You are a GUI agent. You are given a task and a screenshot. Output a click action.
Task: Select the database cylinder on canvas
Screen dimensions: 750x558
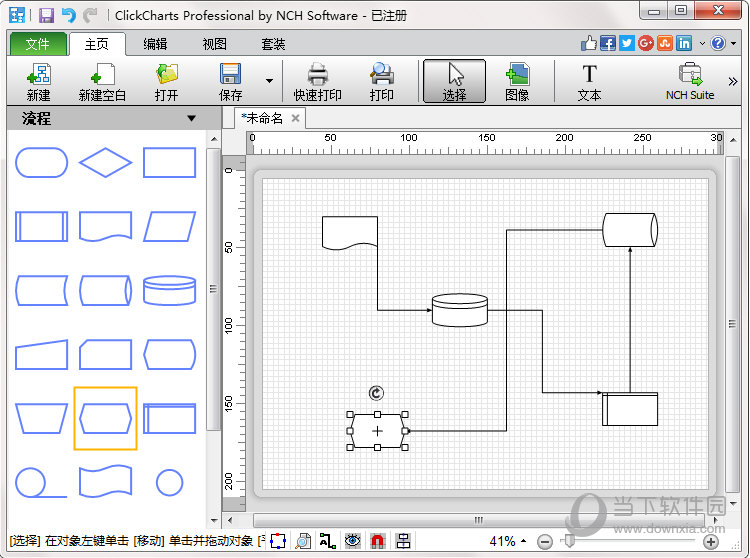click(x=460, y=310)
